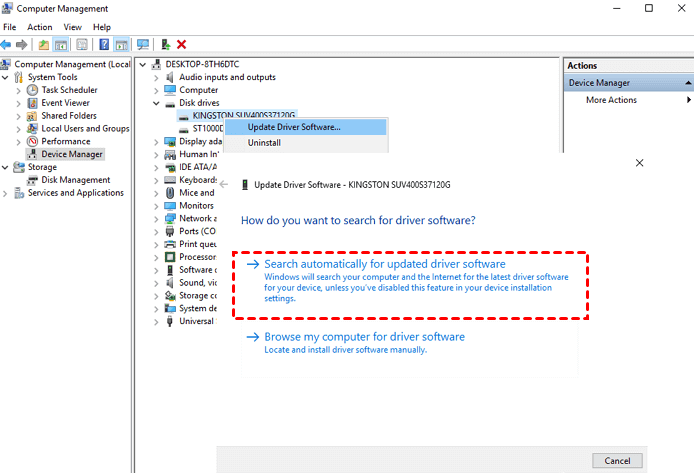Viewport: 694px width, 473px height.
Task: Open the File menu
Action: [x=9, y=27]
